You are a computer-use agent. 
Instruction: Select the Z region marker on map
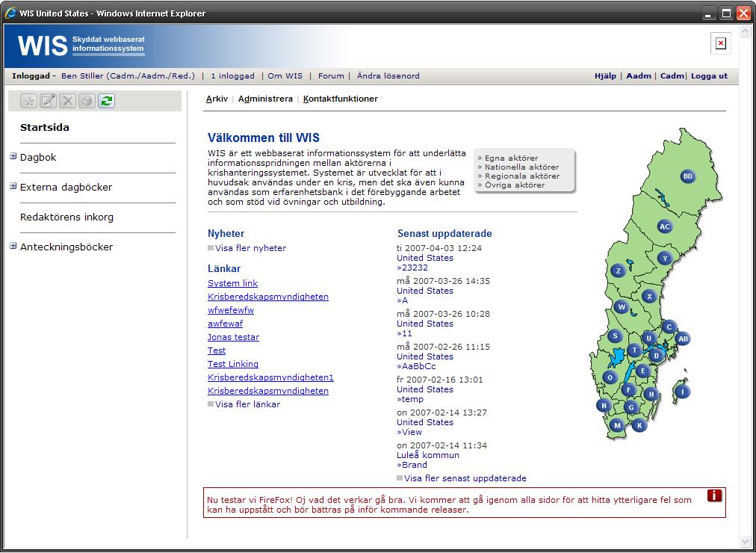pyautogui.click(x=618, y=271)
